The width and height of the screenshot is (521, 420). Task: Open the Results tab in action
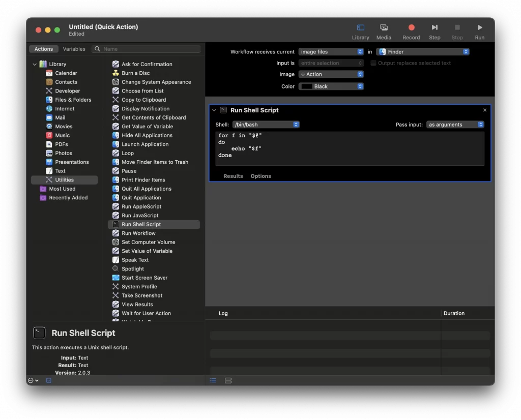(x=233, y=176)
